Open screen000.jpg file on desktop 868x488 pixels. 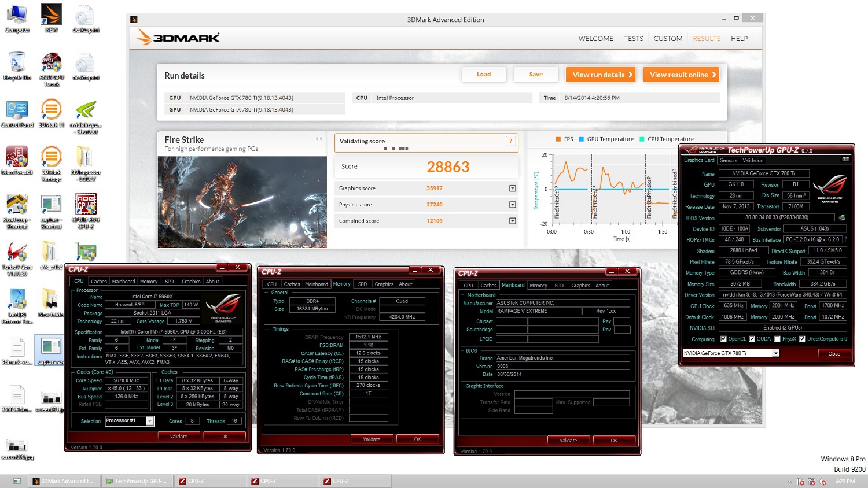(x=17, y=449)
